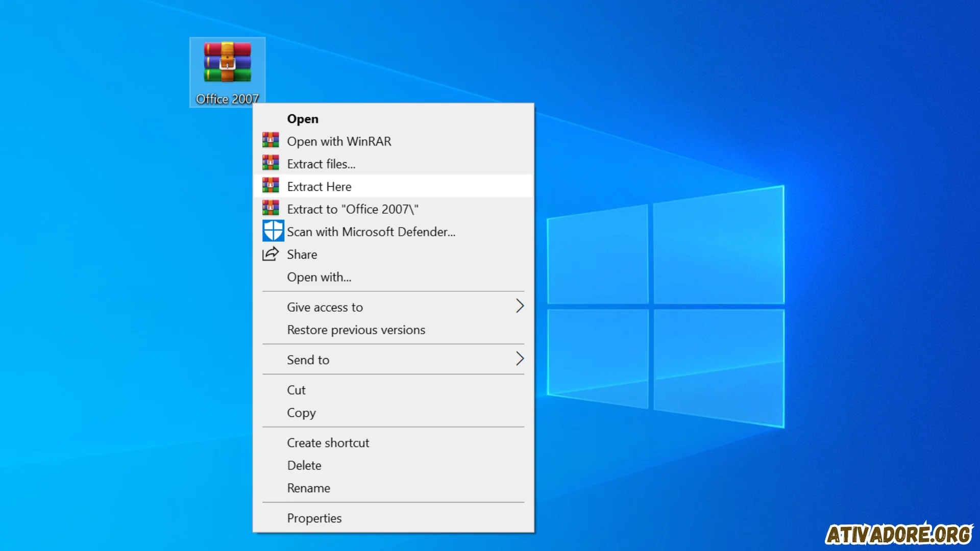Screen dimensions: 980x551
Task: Click Create shortcut from context menu
Action: pyautogui.click(x=328, y=442)
